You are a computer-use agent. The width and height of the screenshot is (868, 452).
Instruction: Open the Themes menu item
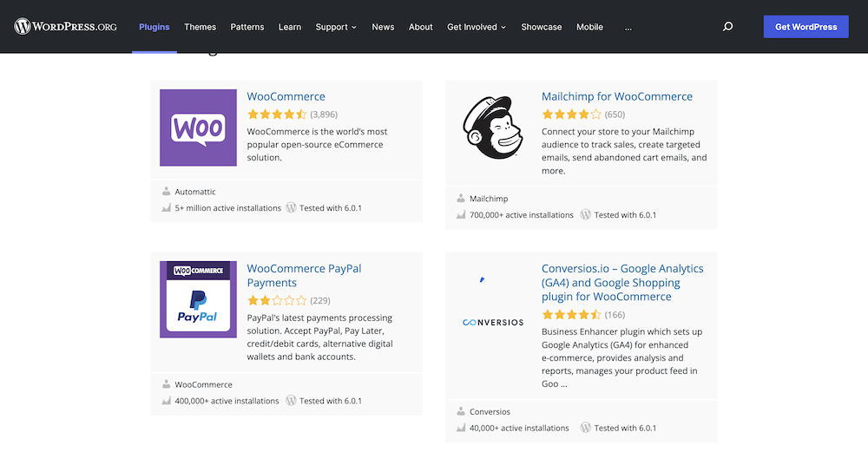point(200,27)
